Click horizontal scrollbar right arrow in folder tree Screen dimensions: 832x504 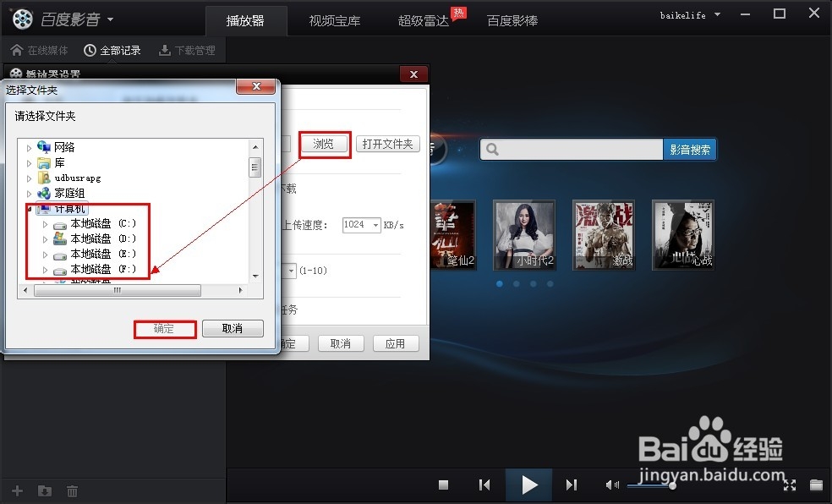(x=240, y=290)
